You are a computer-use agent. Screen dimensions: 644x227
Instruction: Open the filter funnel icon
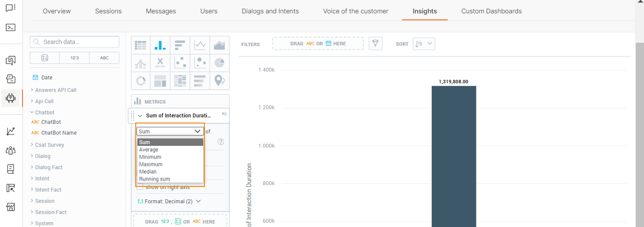tap(376, 44)
